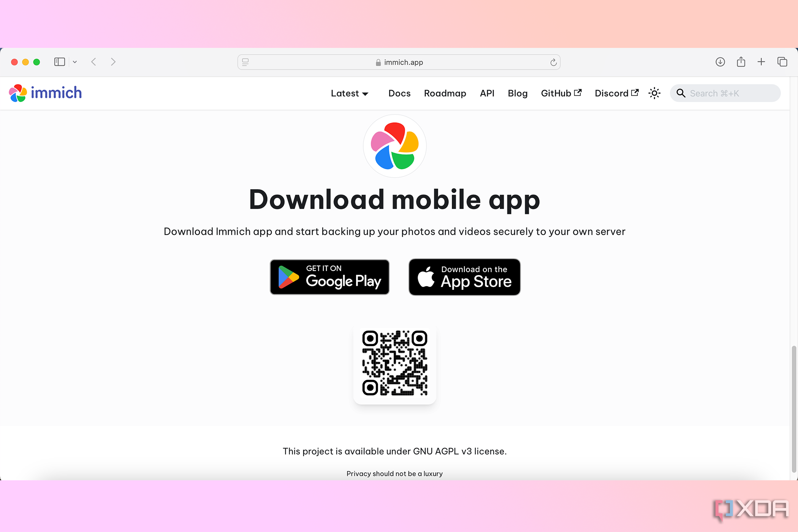Screen dimensions: 798x532
Task: Click the API tab link
Action: (x=487, y=93)
